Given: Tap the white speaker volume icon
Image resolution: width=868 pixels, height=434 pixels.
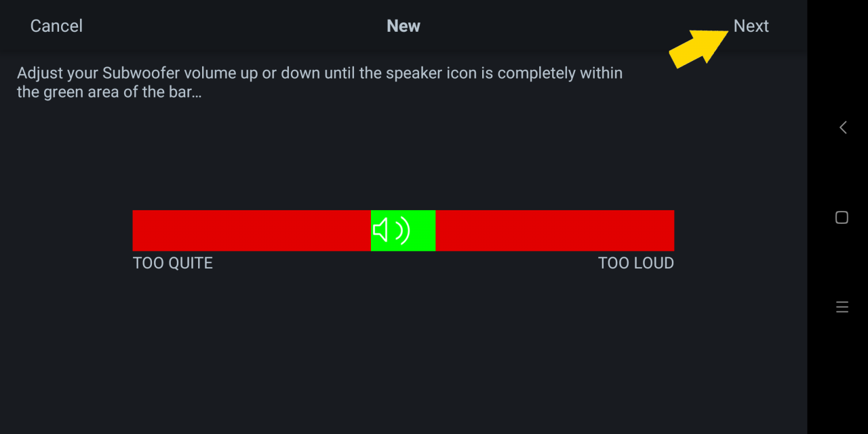Looking at the screenshot, I should click(391, 231).
